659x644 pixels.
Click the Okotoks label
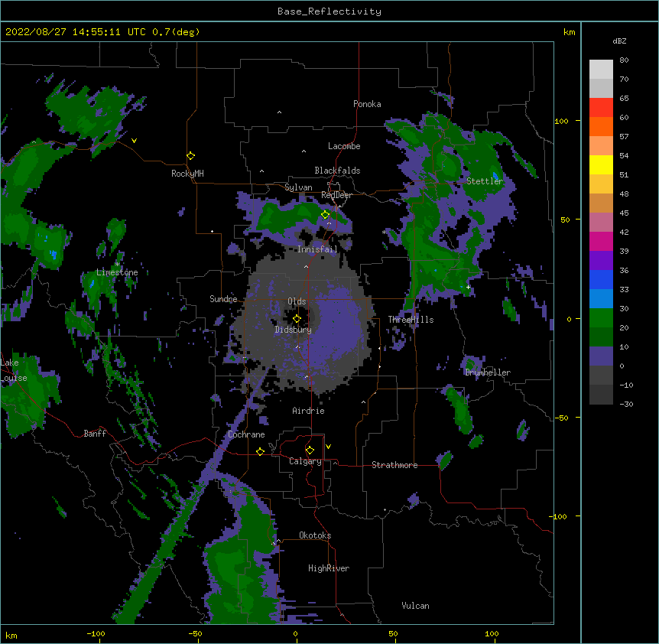tap(315, 535)
